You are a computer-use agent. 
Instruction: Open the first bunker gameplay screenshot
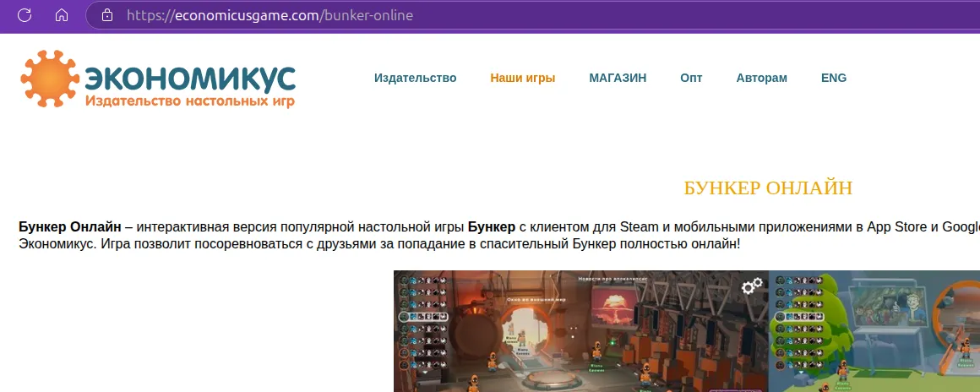(580, 331)
